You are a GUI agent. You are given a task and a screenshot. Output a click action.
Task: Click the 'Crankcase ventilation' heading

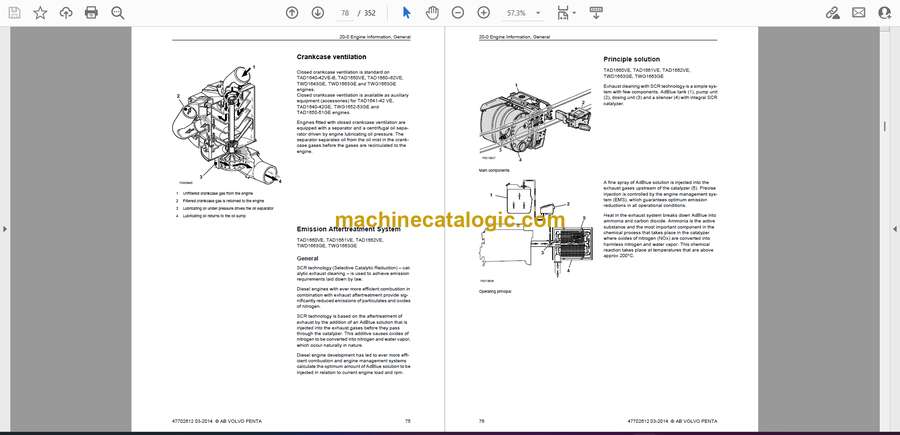pos(331,57)
